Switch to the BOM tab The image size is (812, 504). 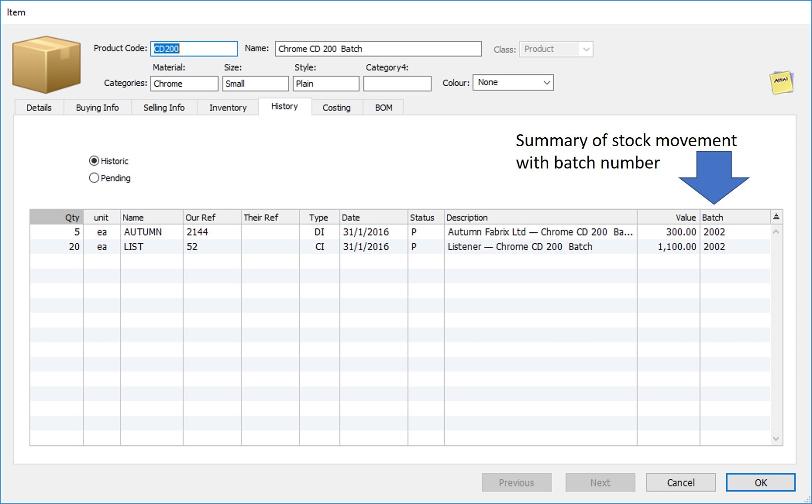pos(383,107)
